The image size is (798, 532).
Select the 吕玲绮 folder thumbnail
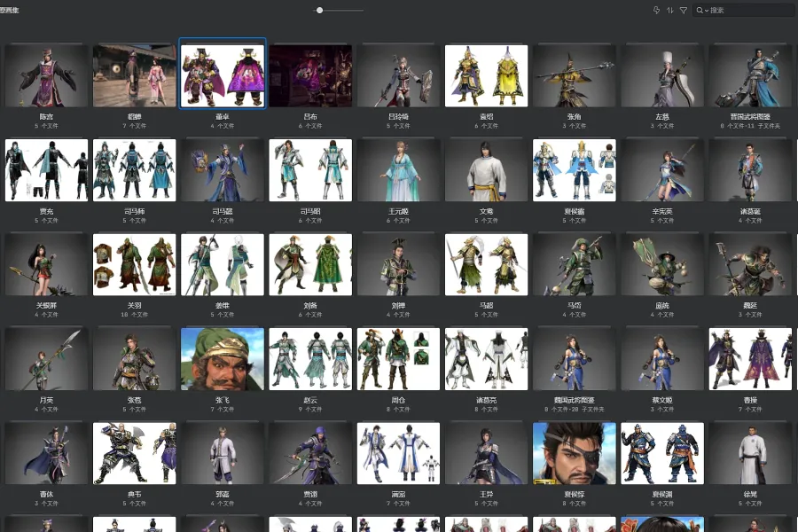click(398, 76)
